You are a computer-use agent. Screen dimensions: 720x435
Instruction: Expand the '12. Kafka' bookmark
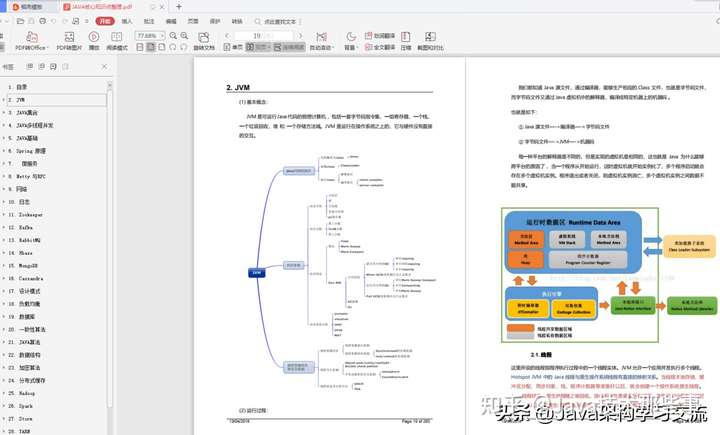[4, 227]
